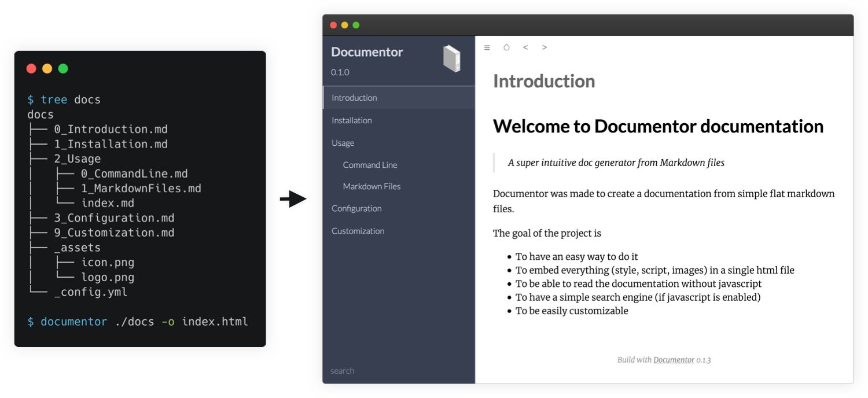Open the hamburger menu to toggle sidebar
Viewport: 868px width, 398px height.
point(487,47)
